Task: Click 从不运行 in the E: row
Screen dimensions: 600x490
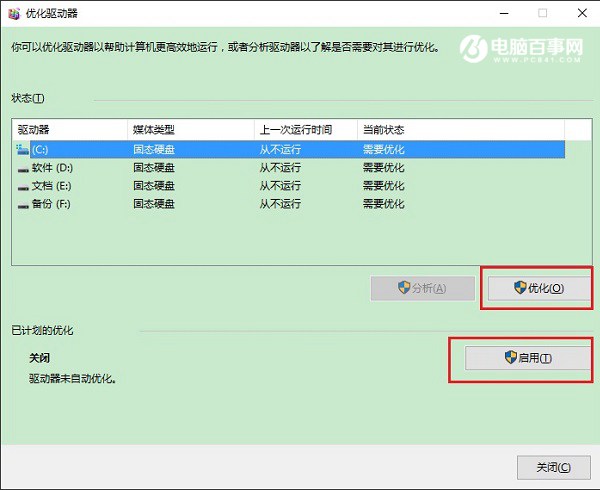Action: coord(280,186)
